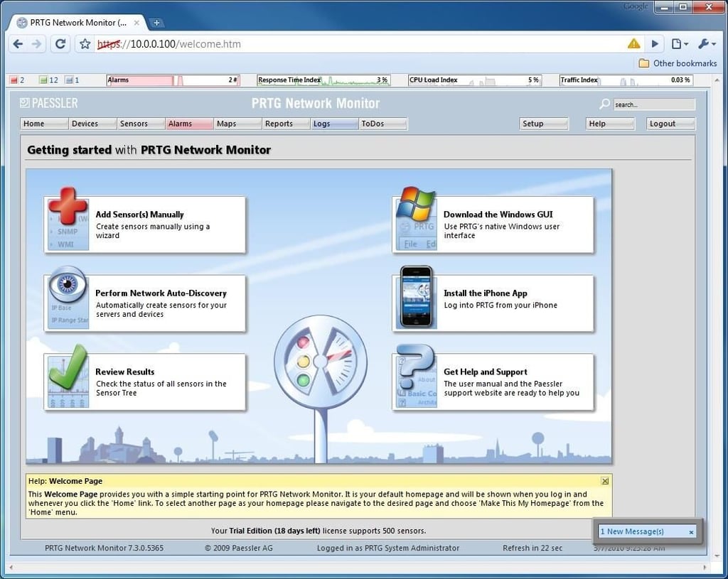Viewport: 728px width, 579px height.
Task: Click the iPhone app icon
Action: (x=417, y=296)
